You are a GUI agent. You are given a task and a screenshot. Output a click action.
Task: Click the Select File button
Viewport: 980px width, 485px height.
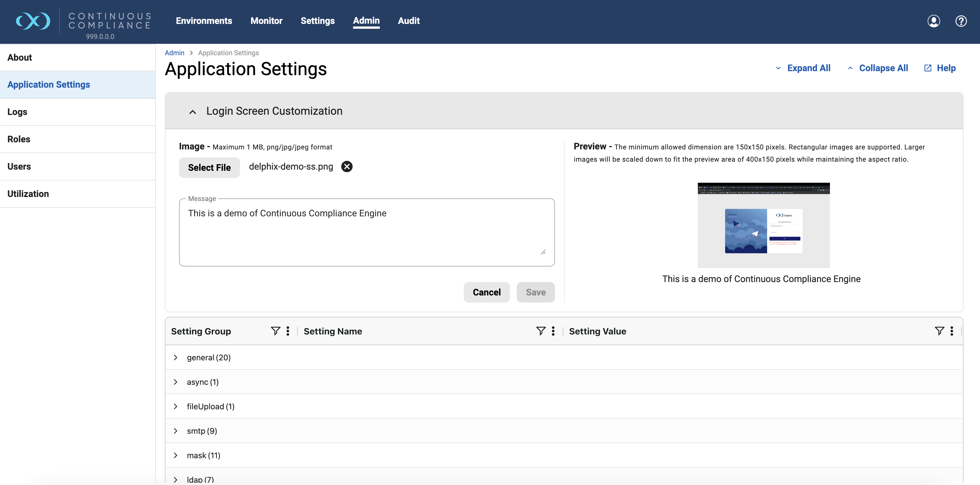(x=209, y=167)
